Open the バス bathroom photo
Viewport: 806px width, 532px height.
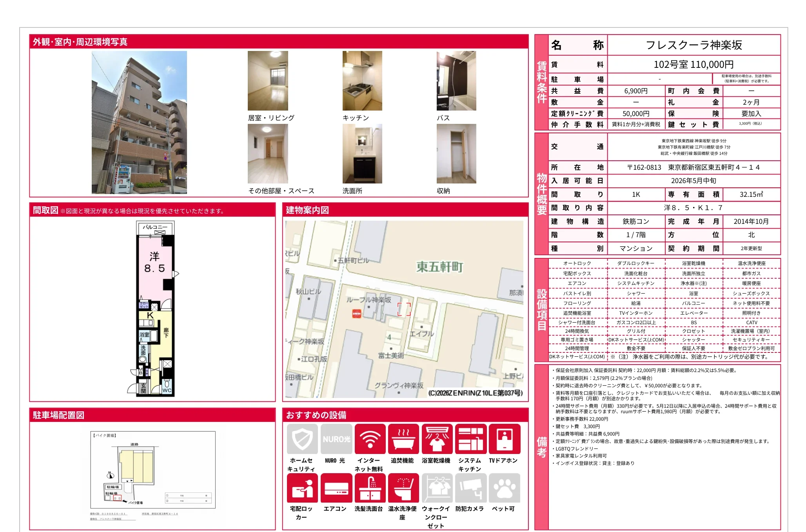click(x=456, y=81)
